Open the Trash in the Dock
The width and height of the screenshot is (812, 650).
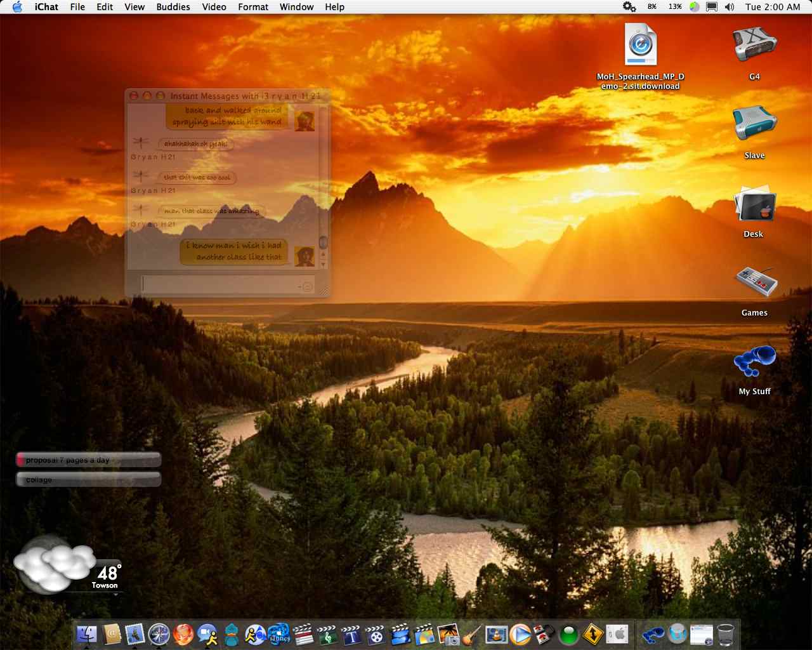pos(726,633)
